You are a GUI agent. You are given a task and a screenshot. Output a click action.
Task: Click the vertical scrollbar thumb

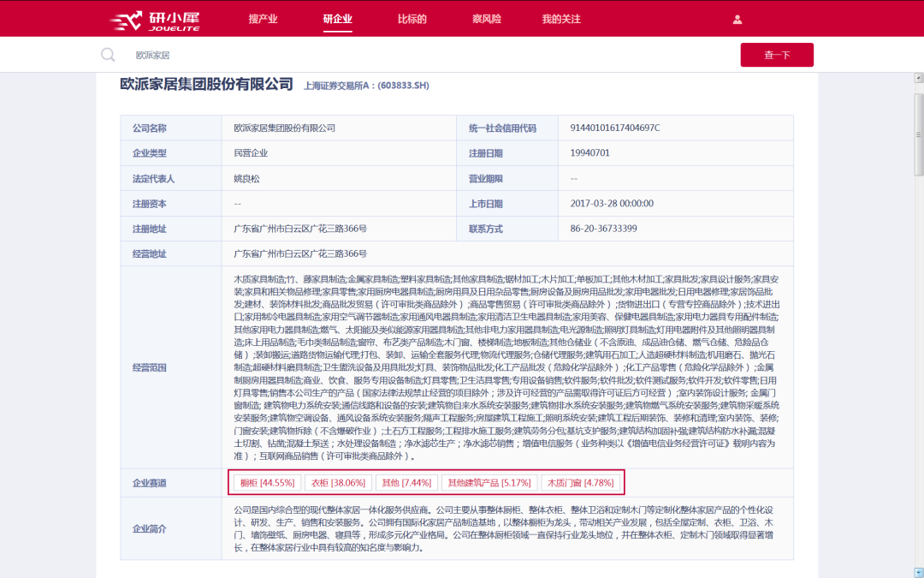918,134
